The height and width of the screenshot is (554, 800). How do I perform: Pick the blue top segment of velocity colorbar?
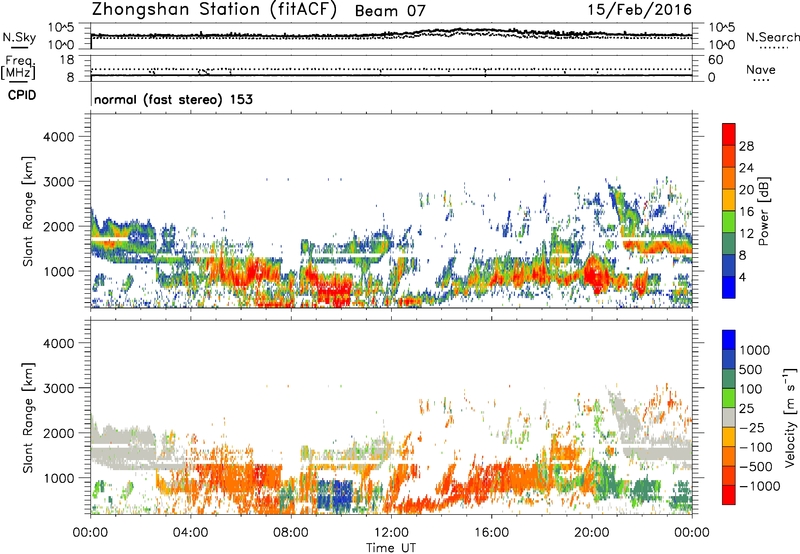[729, 340]
